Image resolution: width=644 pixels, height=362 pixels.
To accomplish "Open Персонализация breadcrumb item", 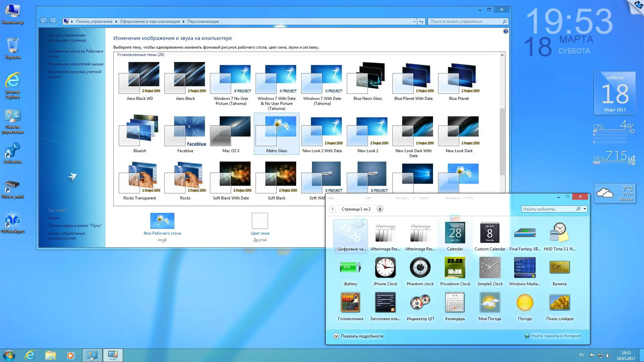I will pos(203,21).
